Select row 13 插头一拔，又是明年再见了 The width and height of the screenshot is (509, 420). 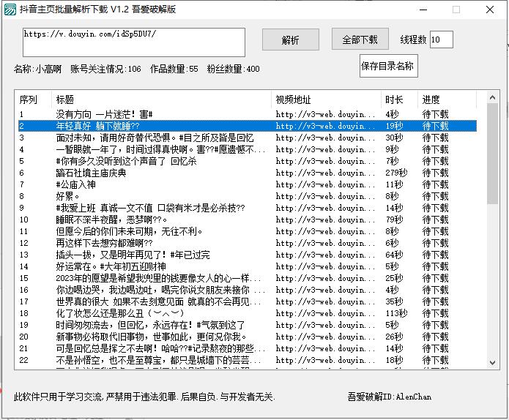(x=248, y=255)
